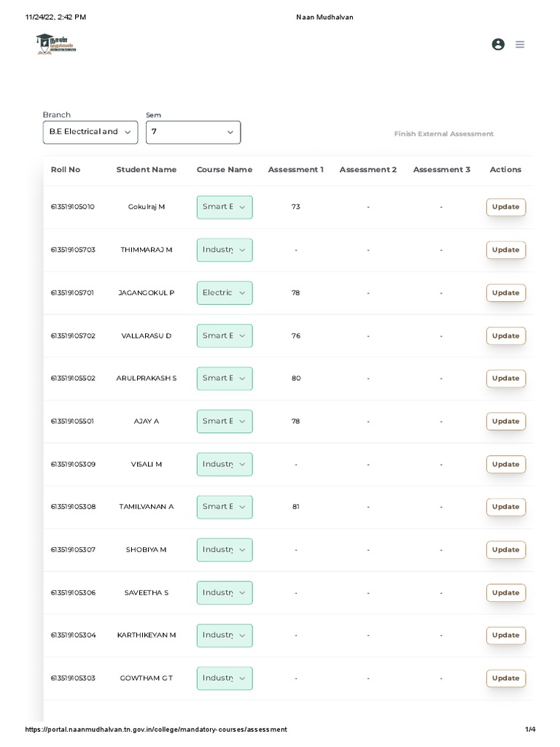
Task: Expand course dropdown for Gokulraj M
Action: coord(225,207)
